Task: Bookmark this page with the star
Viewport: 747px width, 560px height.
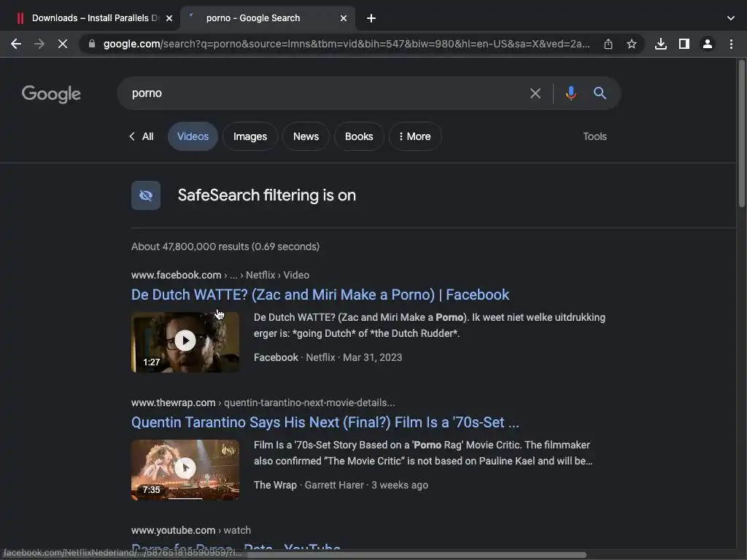Action: 632,44
